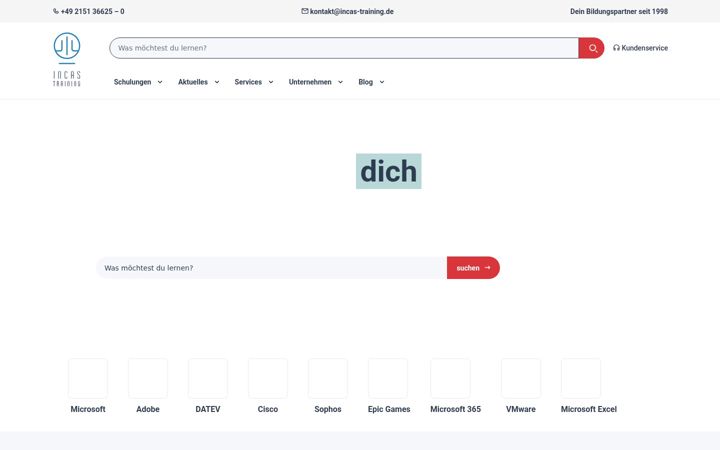Open the Kundenservice link
720x450 pixels.
641,48
